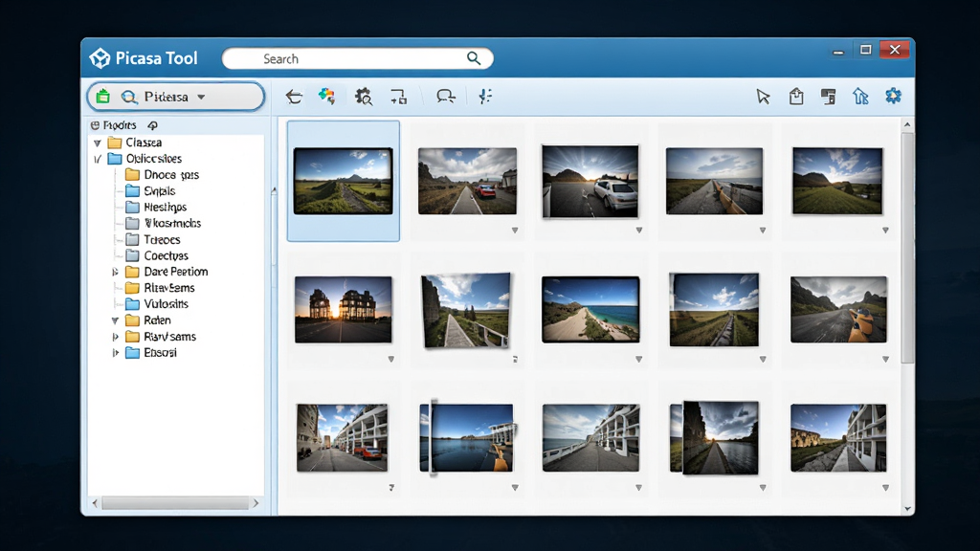Open settings with the blue gear icon
This screenshot has width=980, height=551.
click(x=893, y=96)
